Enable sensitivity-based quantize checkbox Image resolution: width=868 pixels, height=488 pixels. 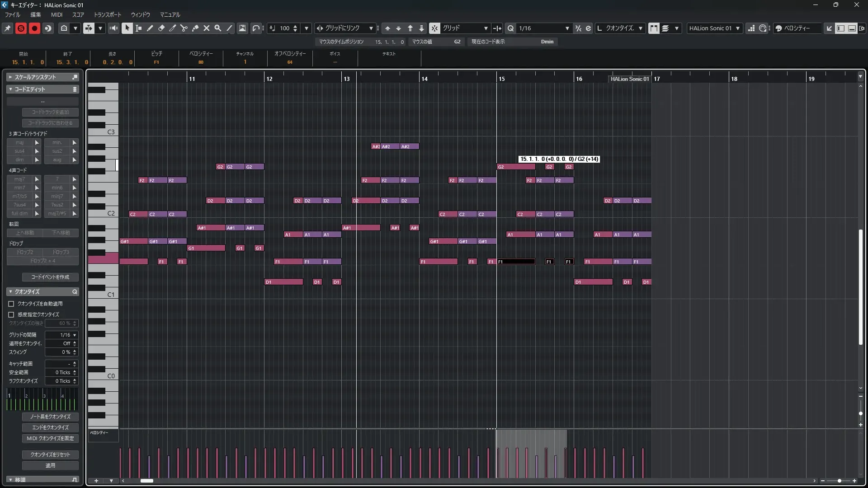(x=11, y=314)
